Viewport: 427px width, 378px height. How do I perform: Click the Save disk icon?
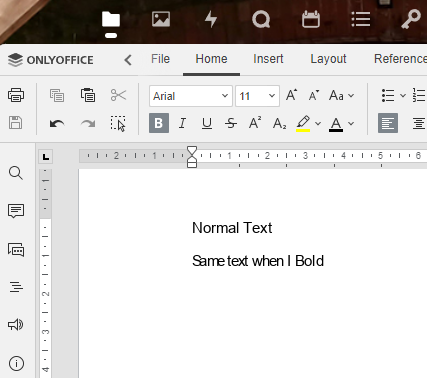15,123
